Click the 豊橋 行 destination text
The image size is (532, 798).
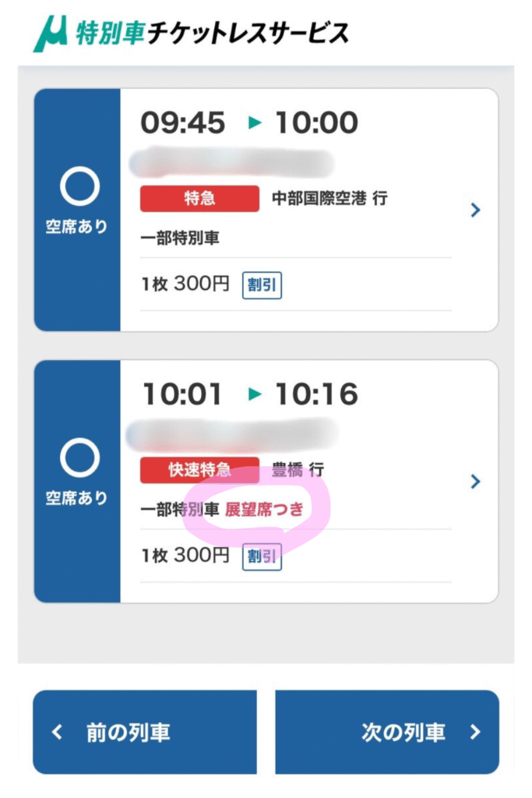[297, 470]
